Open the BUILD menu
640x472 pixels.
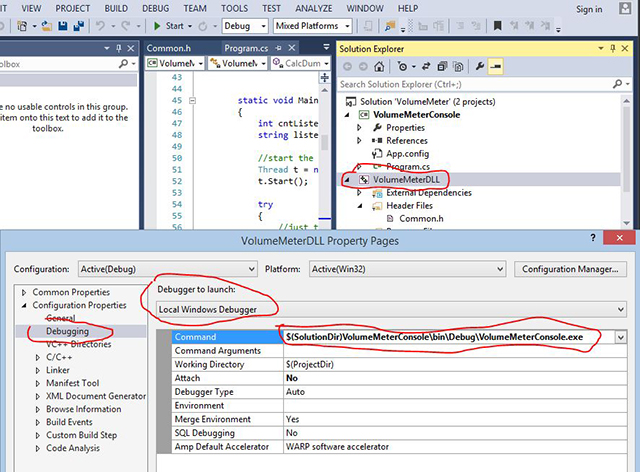[116, 8]
